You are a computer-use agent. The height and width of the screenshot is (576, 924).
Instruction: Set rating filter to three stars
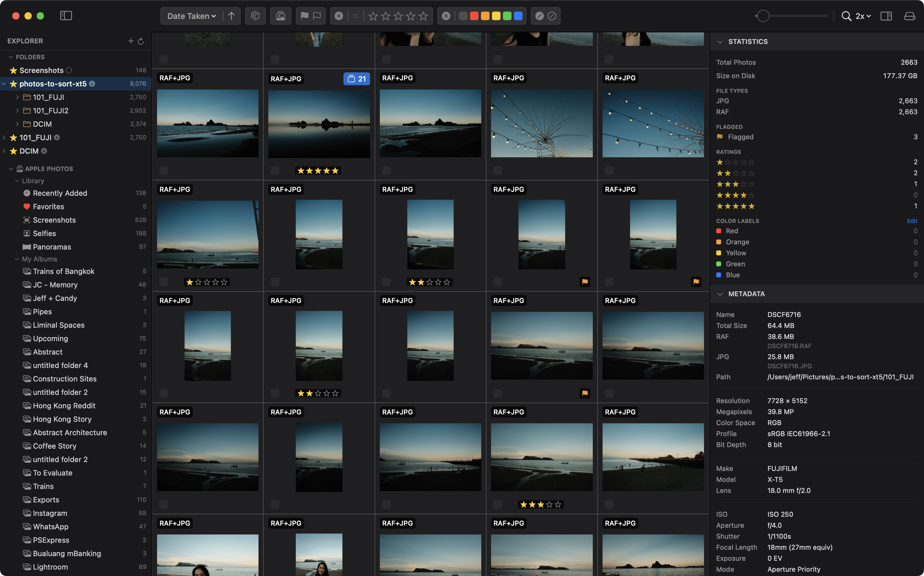point(398,16)
